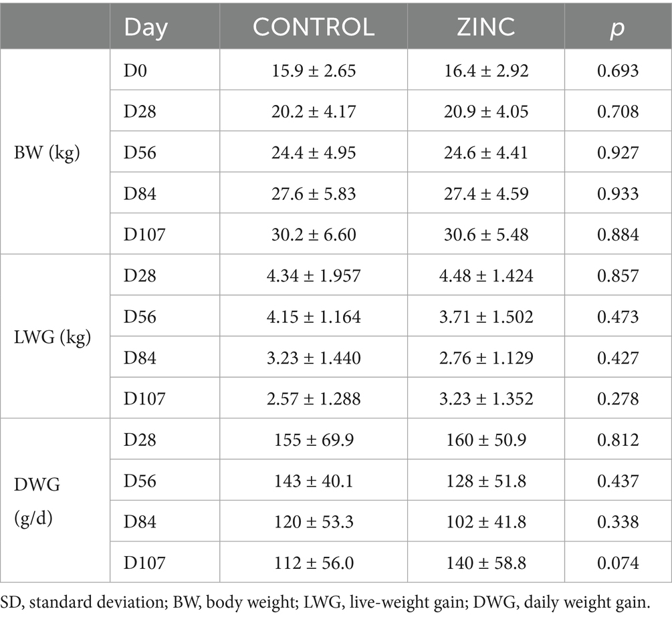Click p value 0.473
Image resolution: width=672 pixels, height=617 pixels.
618,316
